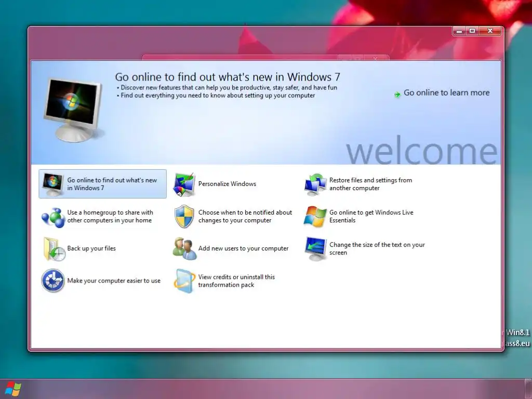Click the Restore files and settings icon
Image resolution: width=532 pixels, height=399 pixels.
(x=315, y=184)
